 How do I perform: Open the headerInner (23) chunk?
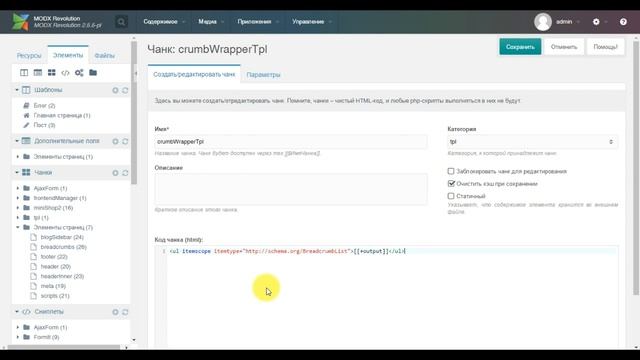pos(62,276)
